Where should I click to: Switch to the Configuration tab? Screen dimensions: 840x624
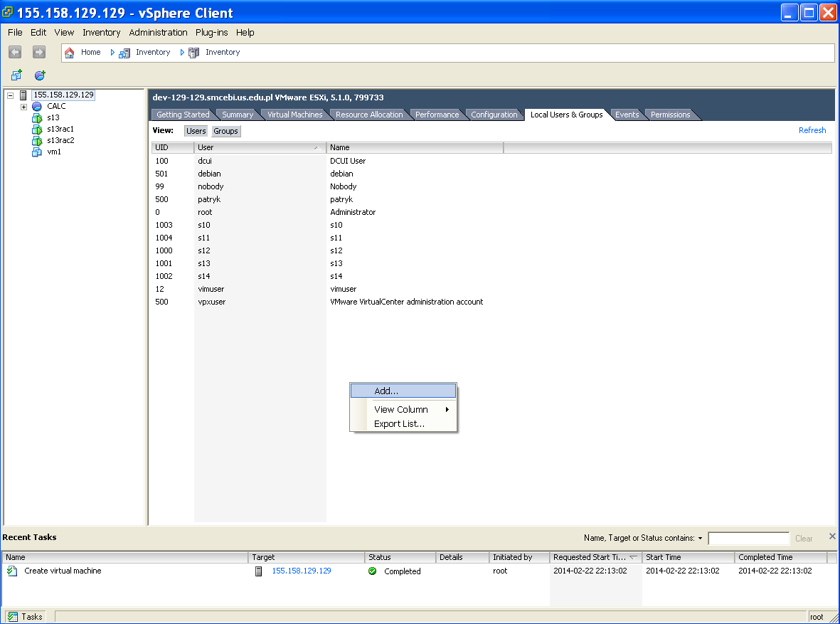[x=494, y=115]
